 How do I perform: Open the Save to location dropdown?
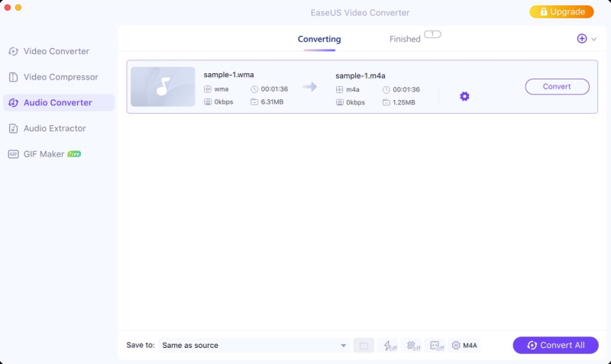pyautogui.click(x=254, y=346)
